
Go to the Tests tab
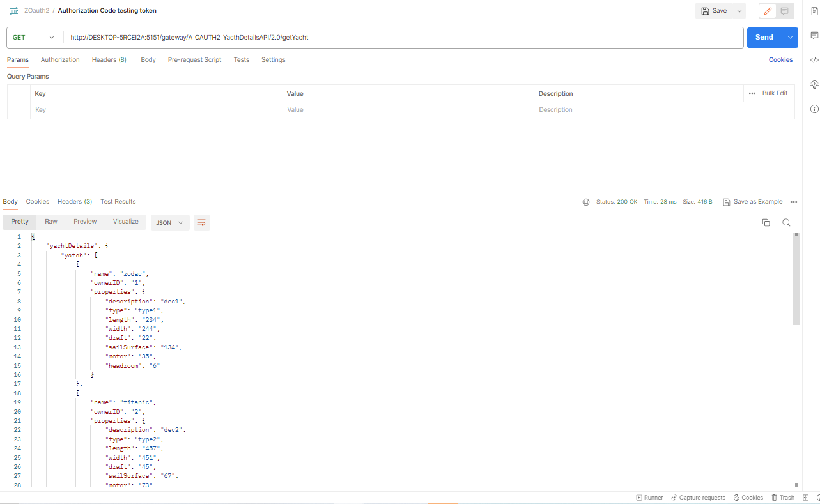pyautogui.click(x=241, y=60)
